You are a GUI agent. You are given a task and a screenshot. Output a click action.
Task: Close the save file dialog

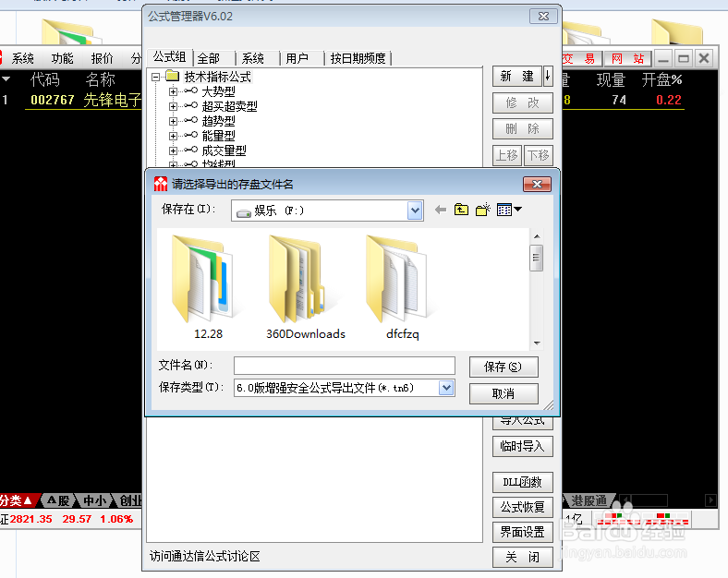tap(537, 184)
